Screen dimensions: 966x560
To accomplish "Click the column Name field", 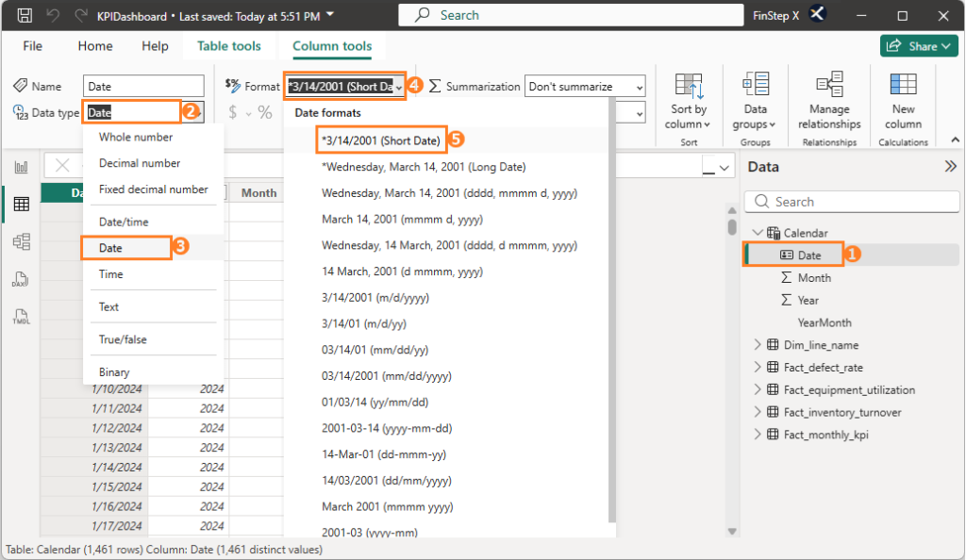I will pyautogui.click(x=143, y=86).
